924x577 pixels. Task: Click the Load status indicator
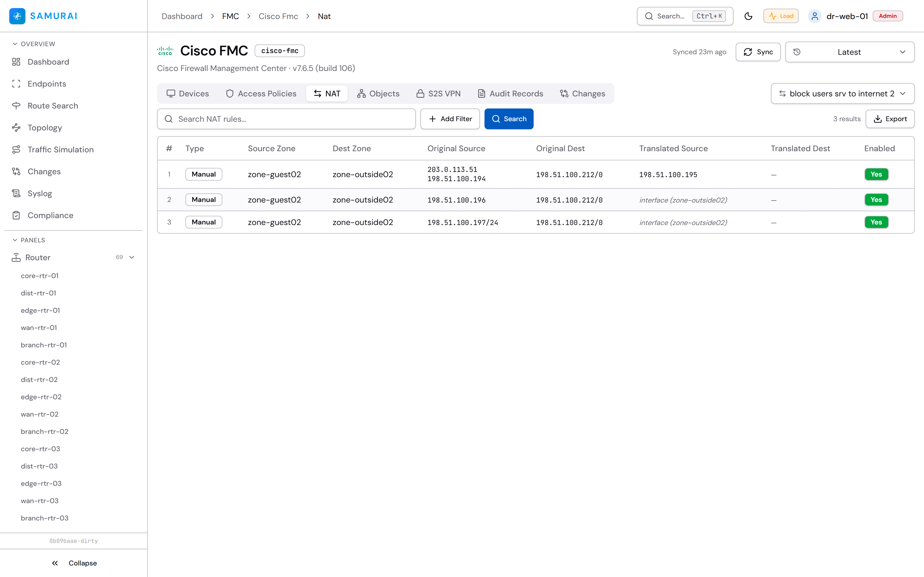pos(781,16)
